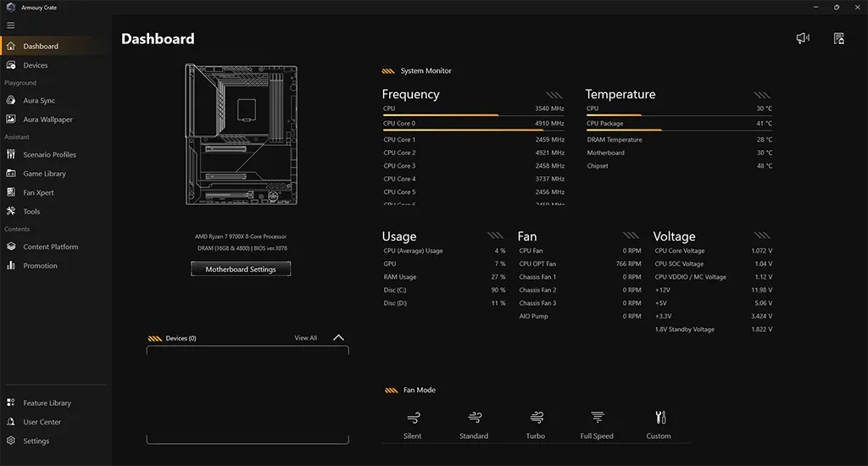Switch fan mode to Turbo

click(536, 424)
